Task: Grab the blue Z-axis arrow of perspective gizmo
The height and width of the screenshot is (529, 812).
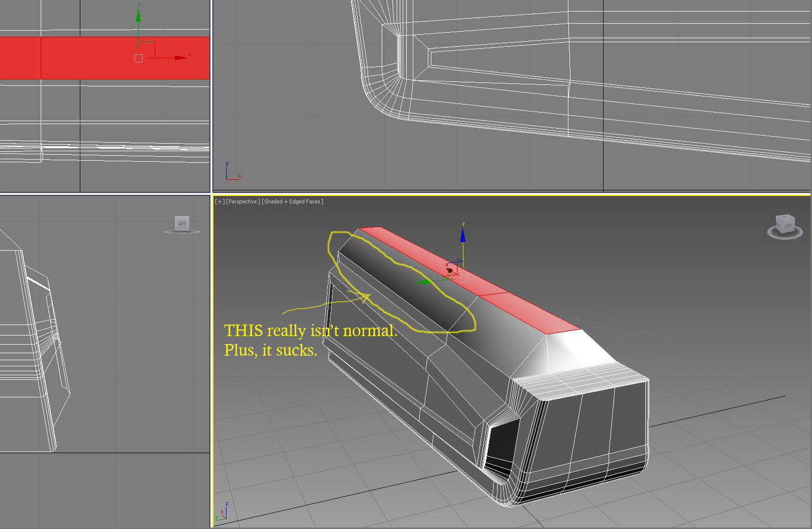Action: pyautogui.click(x=462, y=235)
